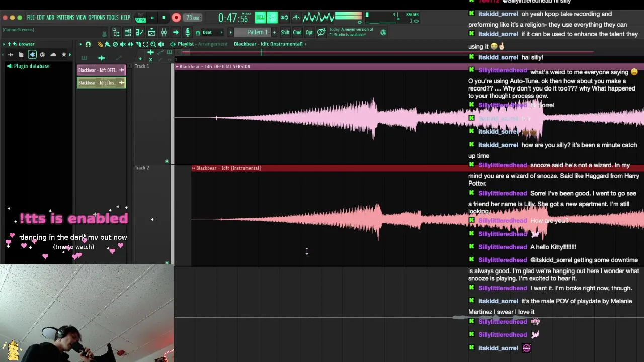The height and width of the screenshot is (362, 644).
Task: Open the EDIT menu
Action: 41,18
